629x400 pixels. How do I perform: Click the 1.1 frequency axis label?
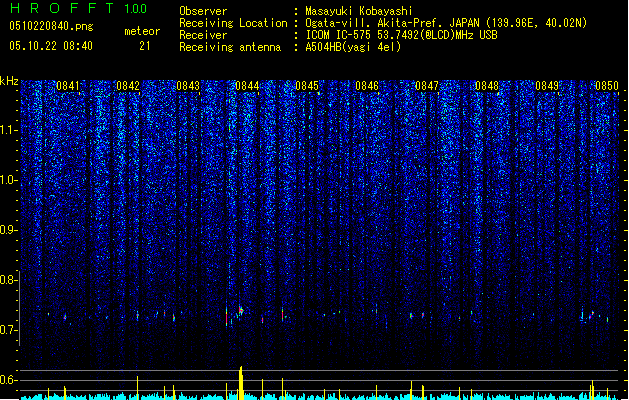[9, 130]
